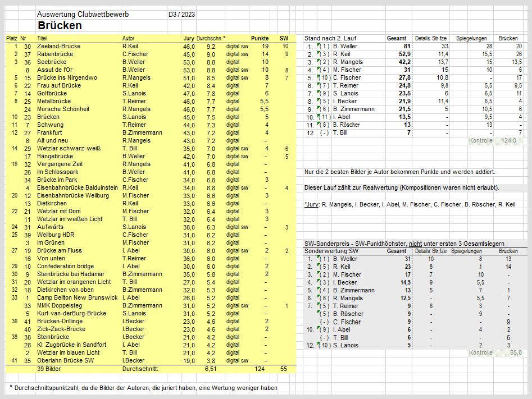The image size is (532, 399).
Task: Click 'Stand nach 2. Lauf' header
Action: pyautogui.click(x=330, y=38)
